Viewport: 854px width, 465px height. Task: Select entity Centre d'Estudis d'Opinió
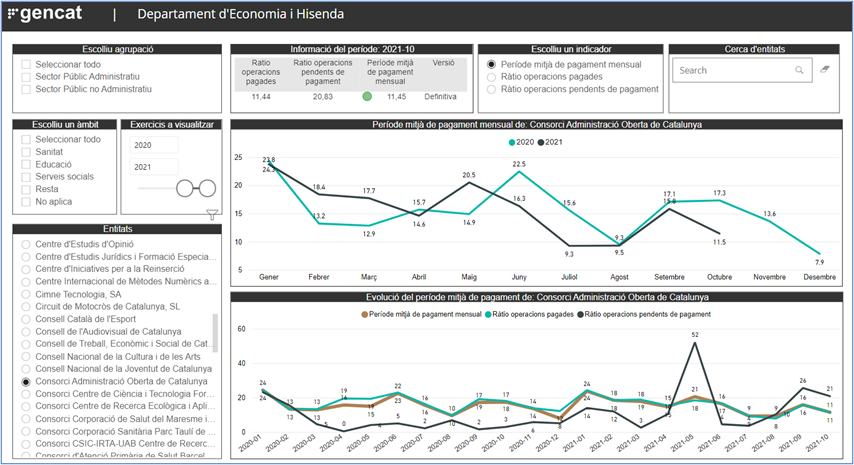(26, 244)
